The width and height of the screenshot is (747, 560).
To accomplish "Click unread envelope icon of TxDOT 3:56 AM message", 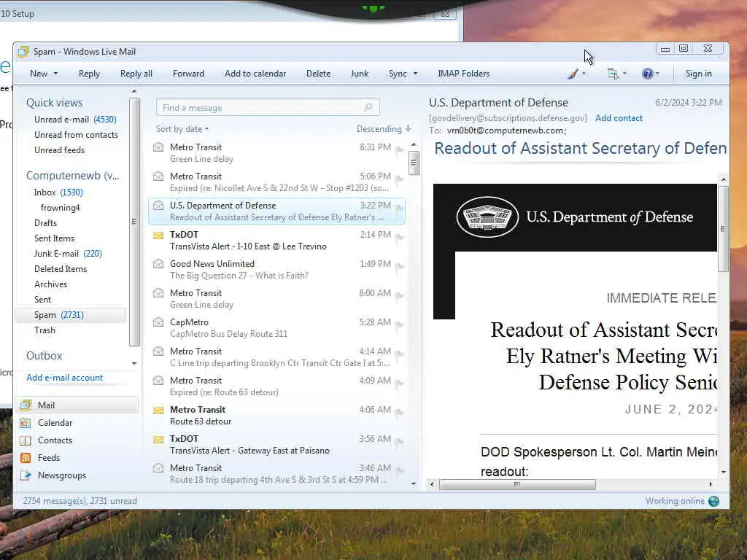I will (x=158, y=439).
